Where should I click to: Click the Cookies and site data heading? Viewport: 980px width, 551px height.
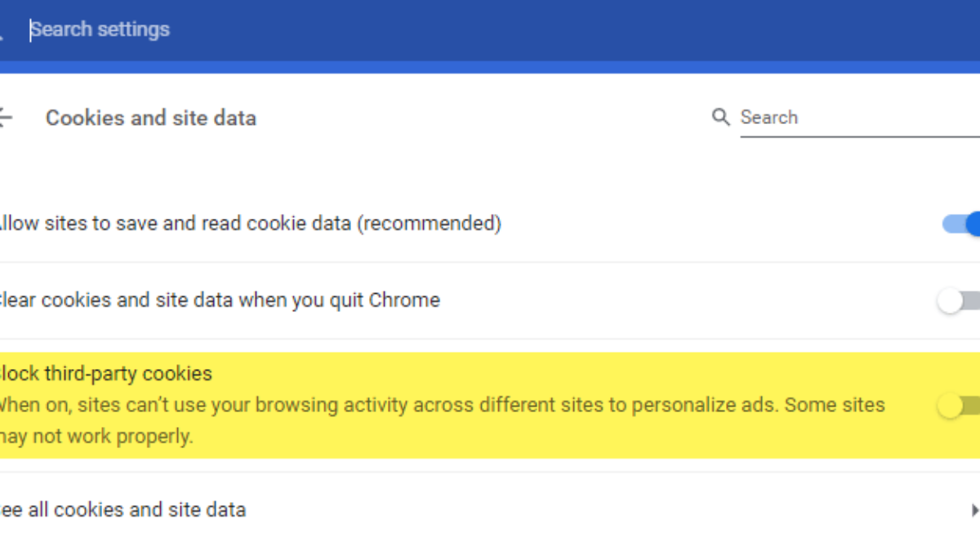pos(151,118)
